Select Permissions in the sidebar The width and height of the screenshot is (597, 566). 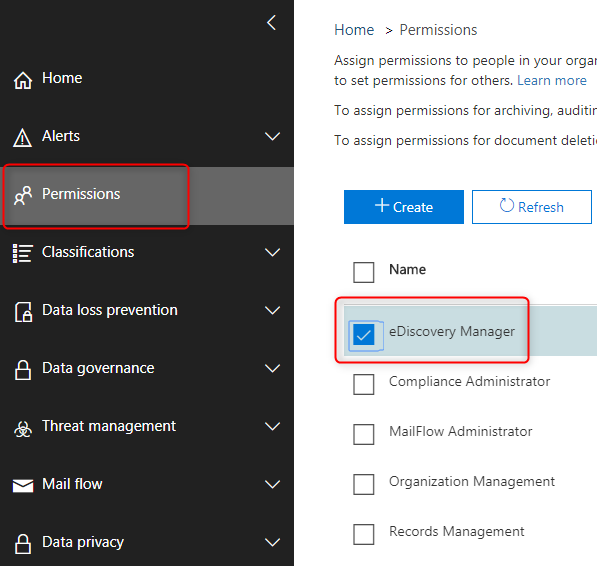click(81, 194)
